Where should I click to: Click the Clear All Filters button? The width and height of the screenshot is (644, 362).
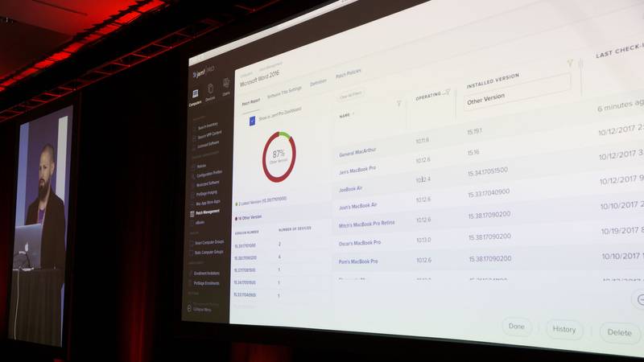pos(351,95)
